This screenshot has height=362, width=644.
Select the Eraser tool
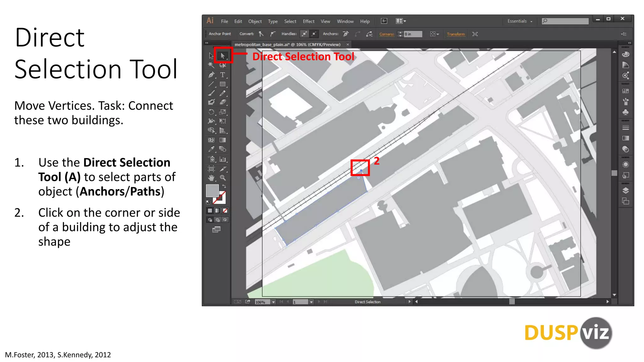(223, 102)
